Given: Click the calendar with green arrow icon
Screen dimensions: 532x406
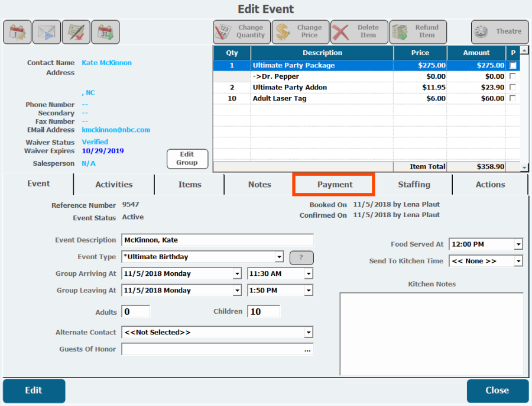Looking at the screenshot, I should 105,32.
